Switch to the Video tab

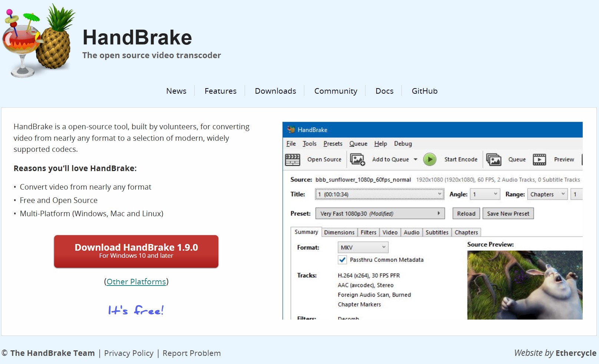click(x=390, y=232)
